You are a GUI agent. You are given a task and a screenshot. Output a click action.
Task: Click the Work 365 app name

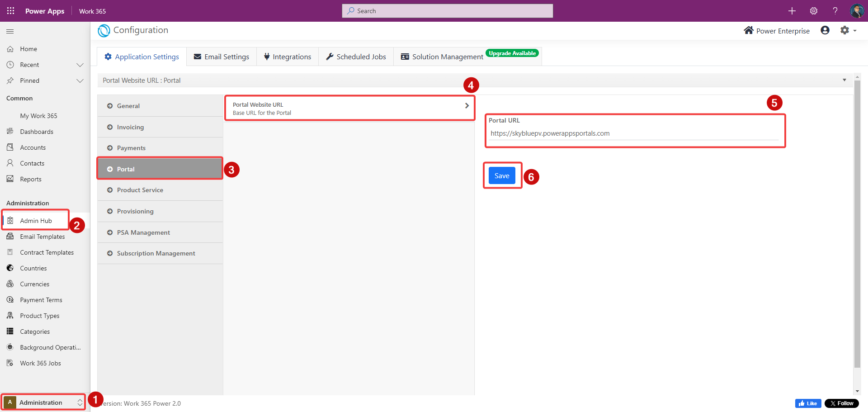point(92,11)
